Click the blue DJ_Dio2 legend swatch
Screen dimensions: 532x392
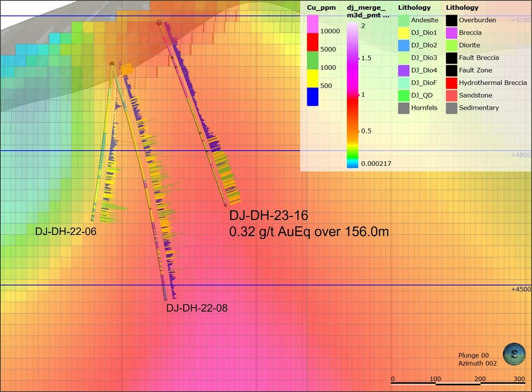point(404,45)
